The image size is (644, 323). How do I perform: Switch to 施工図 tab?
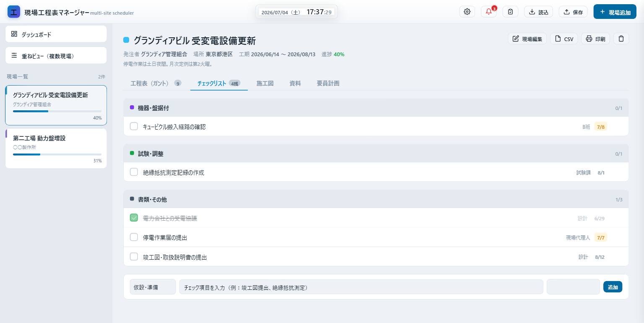(265, 83)
